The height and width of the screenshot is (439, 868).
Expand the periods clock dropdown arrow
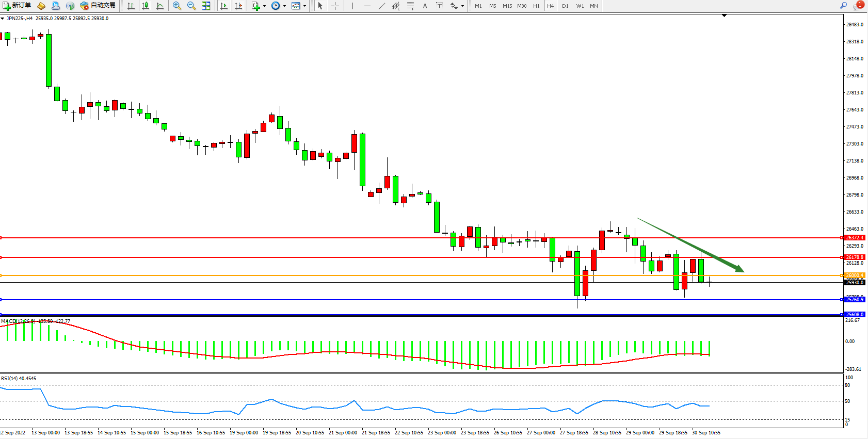[x=284, y=6]
